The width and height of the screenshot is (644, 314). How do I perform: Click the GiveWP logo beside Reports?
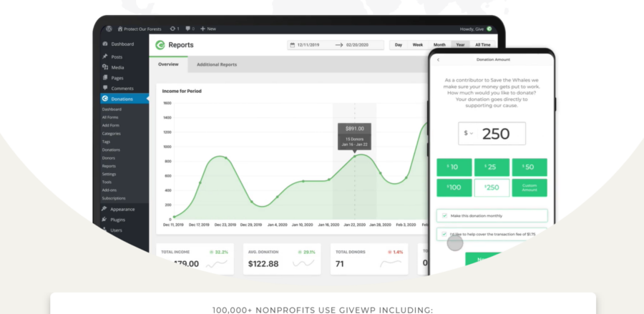point(160,45)
